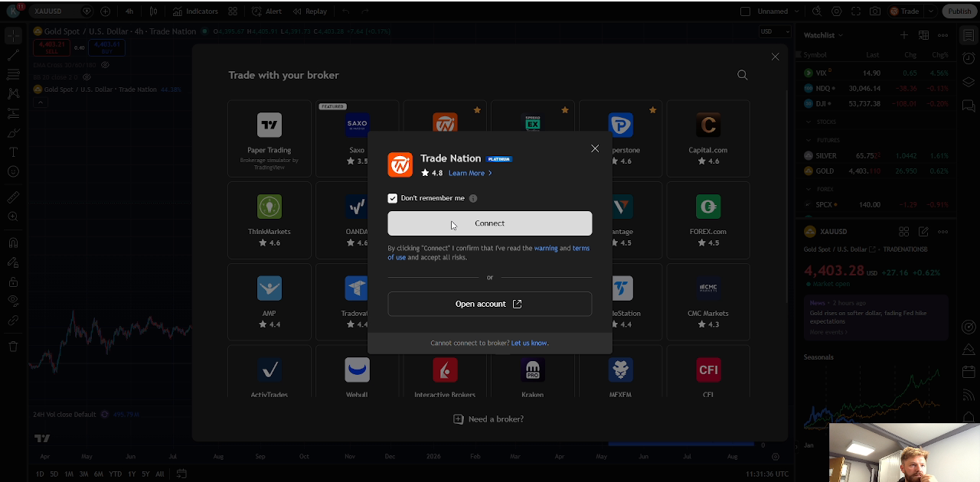Take a snapshot with the camera icon
Screen dimensions: 980x482
click(874, 11)
